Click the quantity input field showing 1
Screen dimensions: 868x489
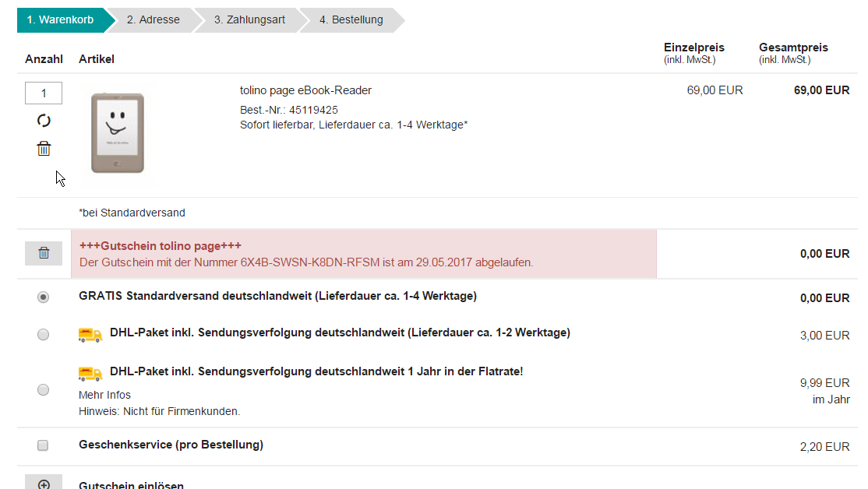pos(44,93)
